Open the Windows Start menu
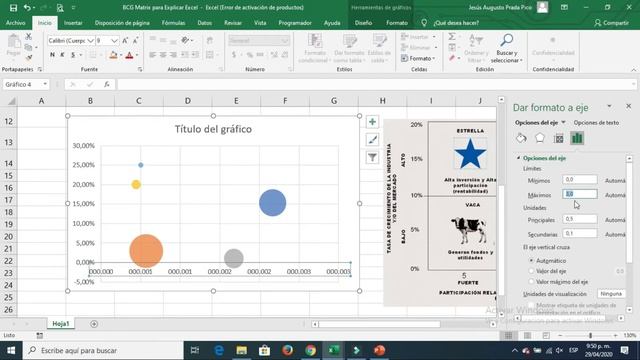 coord(11,350)
